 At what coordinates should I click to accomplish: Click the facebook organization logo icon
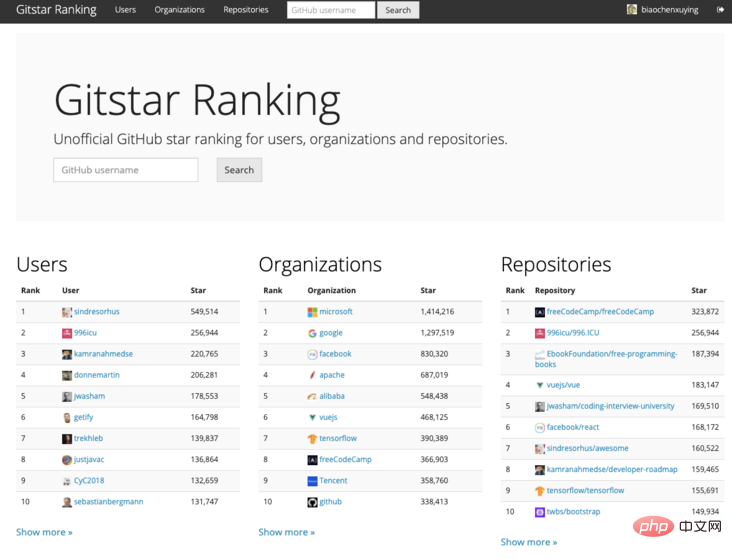312,354
